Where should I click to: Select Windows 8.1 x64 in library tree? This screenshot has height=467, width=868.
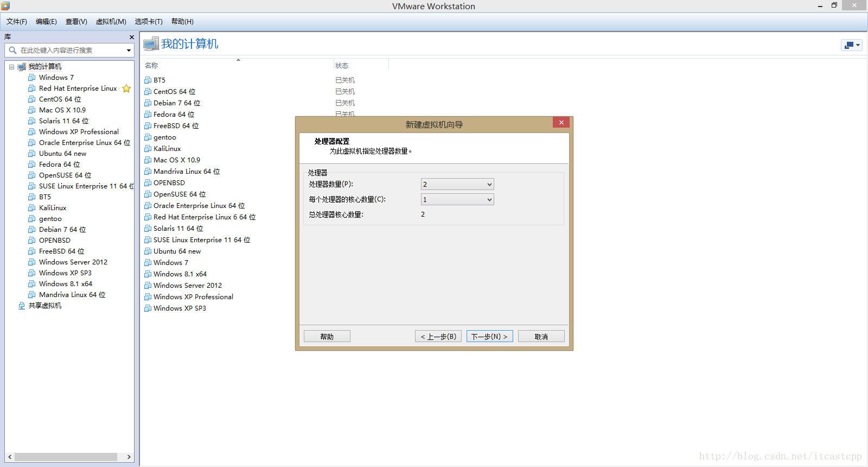(66, 284)
